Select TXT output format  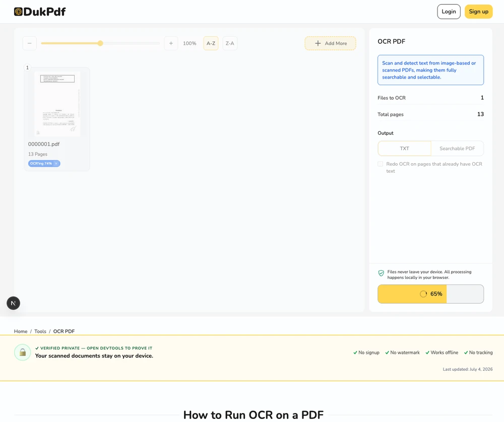pyautogui.click(x=404, y=149)
